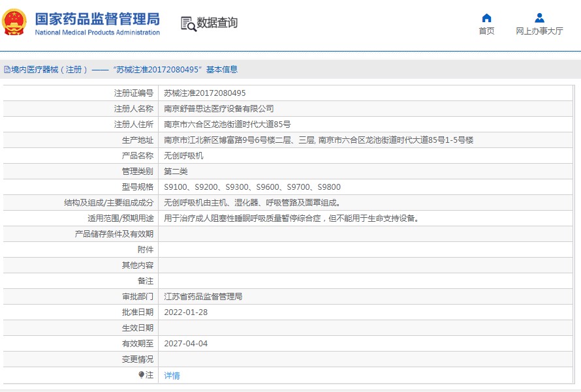The width and height of the screenshot is (581, 392).
Task: Select structure text 无创呼吸机由主机
Action: (253, 203)
